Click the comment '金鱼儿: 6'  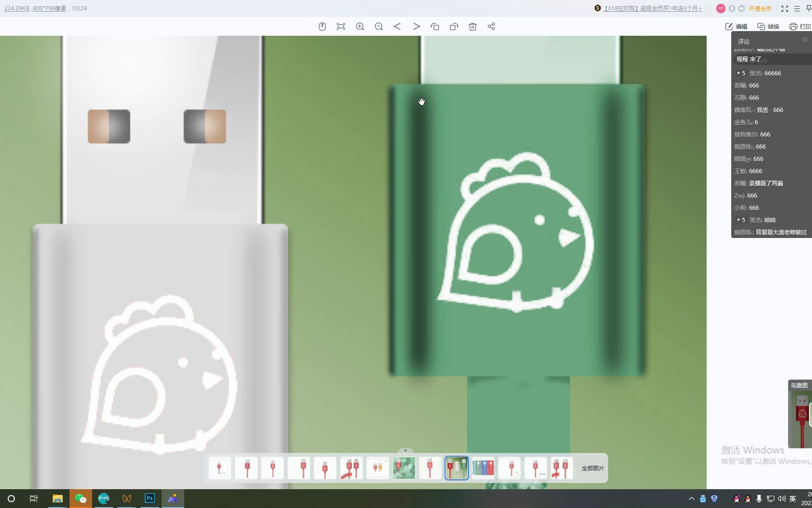coord(746,122)
